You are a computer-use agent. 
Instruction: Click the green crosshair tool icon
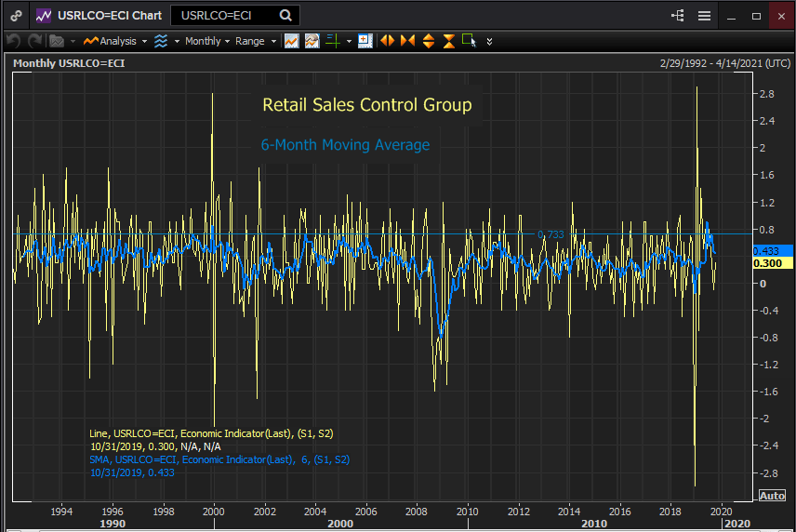333,41
